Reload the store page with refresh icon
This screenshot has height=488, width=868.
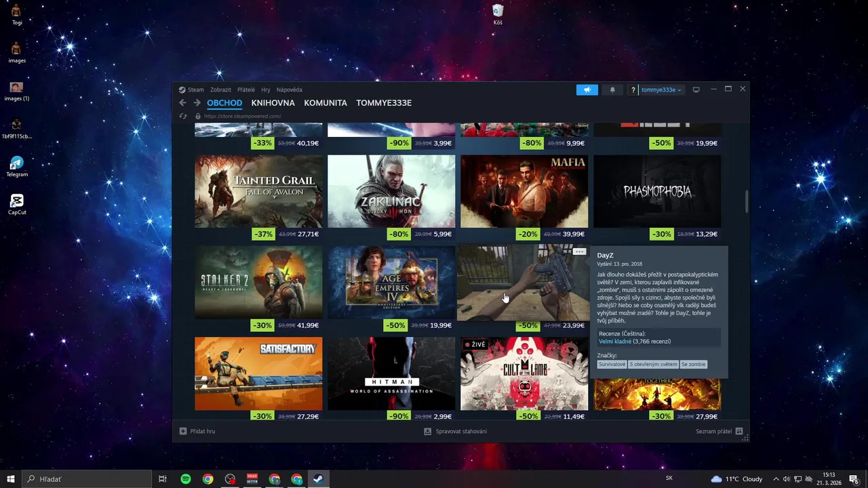coord(182,116)
